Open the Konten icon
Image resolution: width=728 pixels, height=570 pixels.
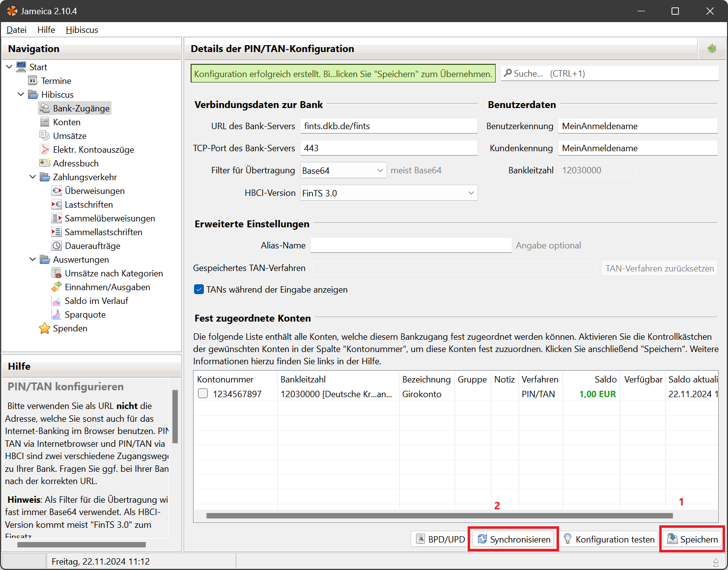point(45,122)
